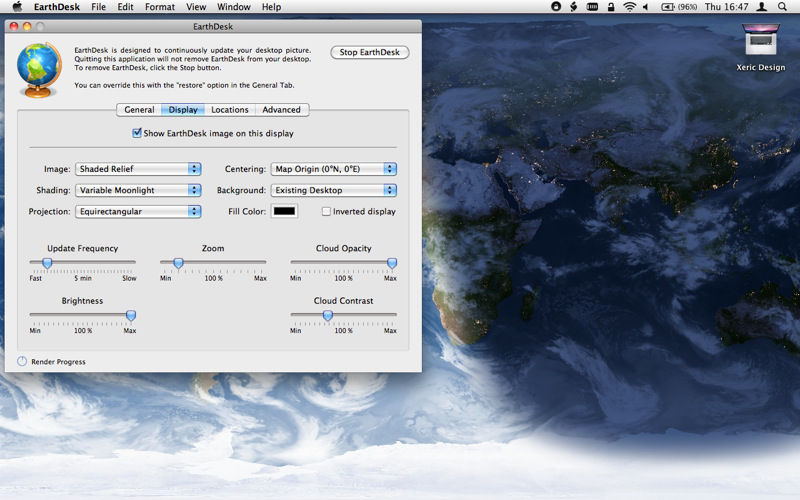Click the black Fill Color swatch
The image size is (800, 500).
pos(284,211)
